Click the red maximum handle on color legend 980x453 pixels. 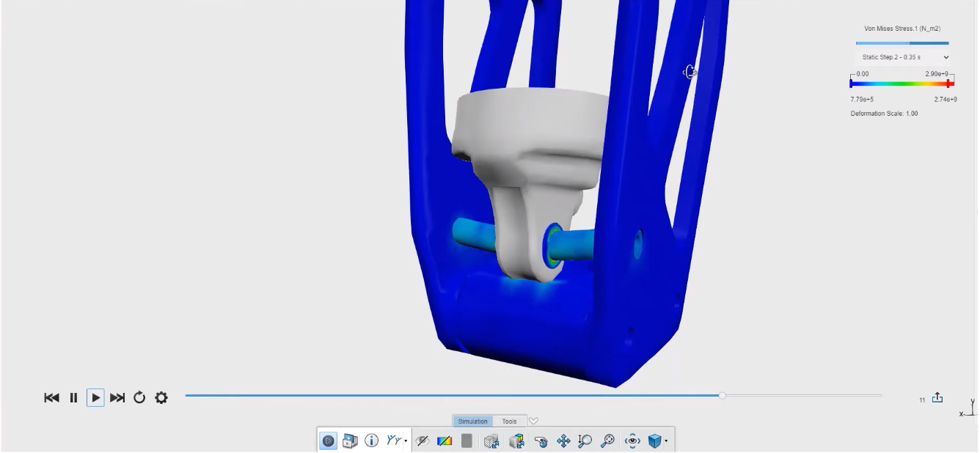[949, 84]
